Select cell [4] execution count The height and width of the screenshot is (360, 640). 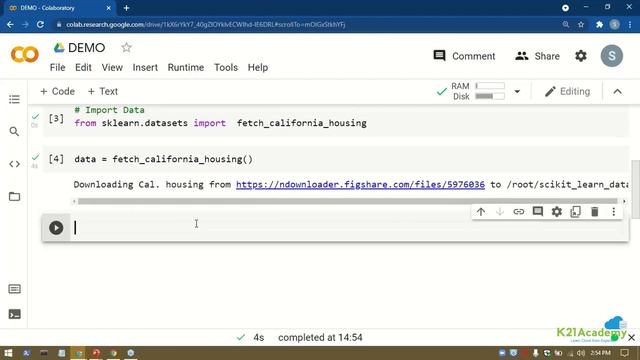56,159
